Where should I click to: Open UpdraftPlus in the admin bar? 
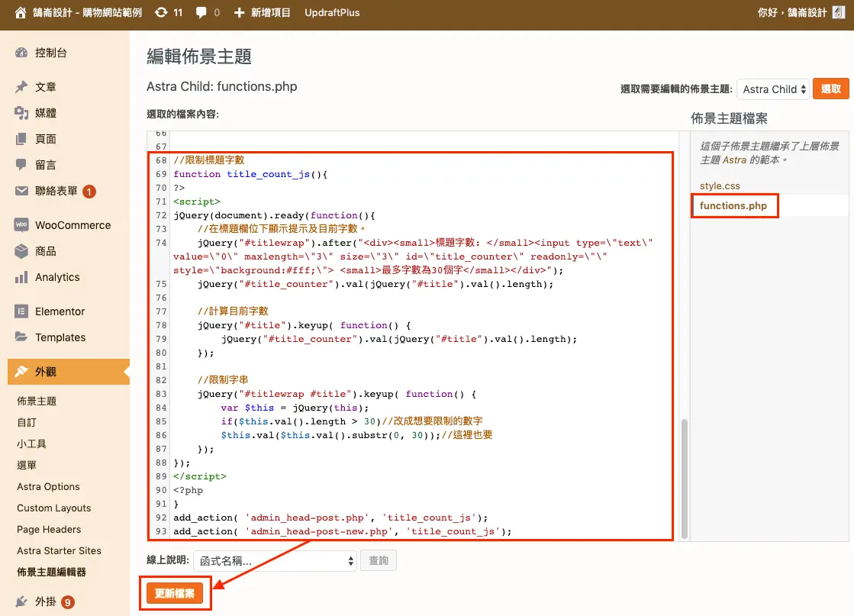click(x=332, y=12)
